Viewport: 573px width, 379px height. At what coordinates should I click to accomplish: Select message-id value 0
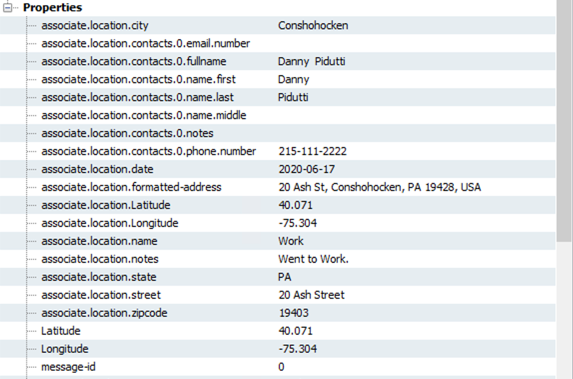coord(281,367)
